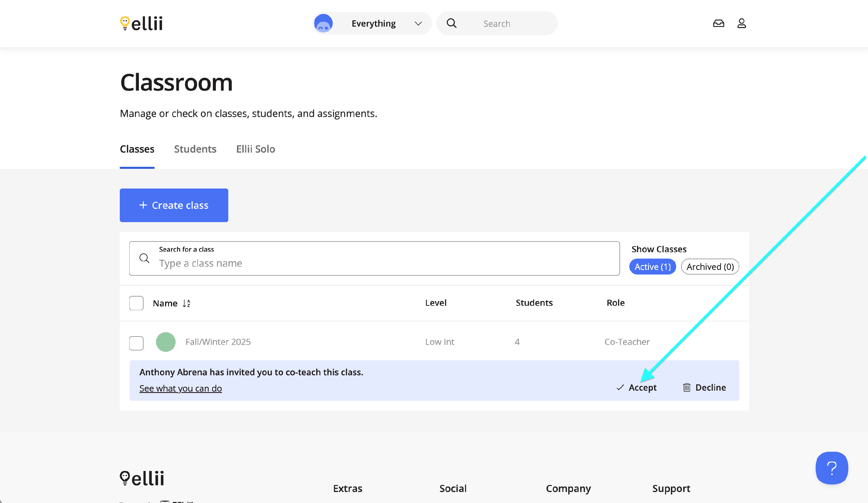Toggle the select-all classes checkbox
This screenshot has height=503, width=868.
(136, 303)
